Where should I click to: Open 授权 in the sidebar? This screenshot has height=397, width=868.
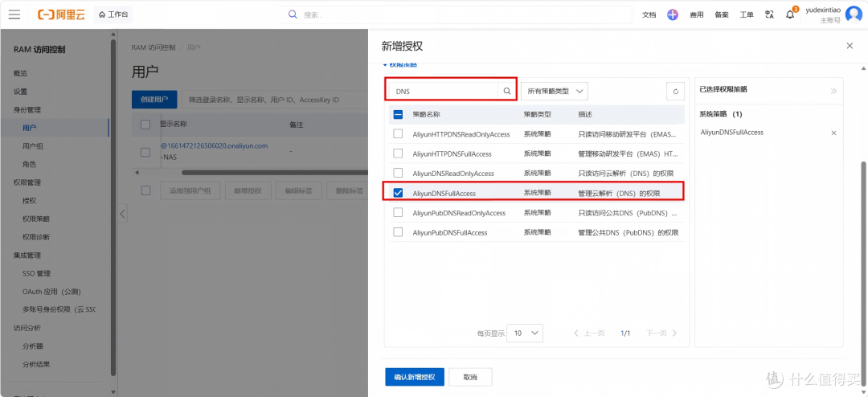coord(30,200)
